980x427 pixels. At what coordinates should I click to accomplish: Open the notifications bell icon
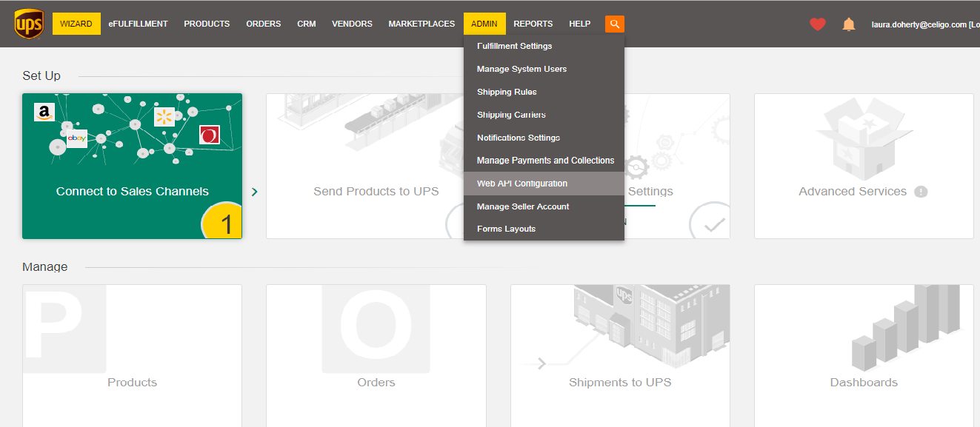[x=849, y=24]
